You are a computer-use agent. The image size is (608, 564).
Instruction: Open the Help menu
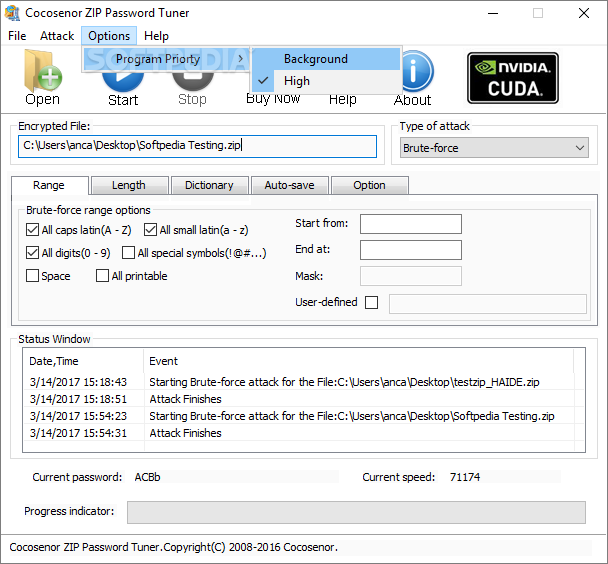tap(156, 36)
